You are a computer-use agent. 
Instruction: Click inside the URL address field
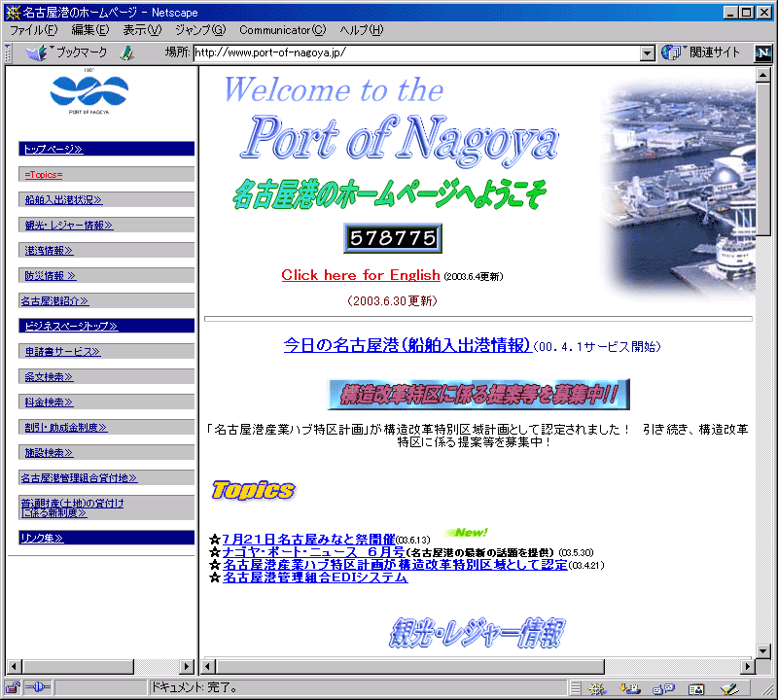click(417, 52)
